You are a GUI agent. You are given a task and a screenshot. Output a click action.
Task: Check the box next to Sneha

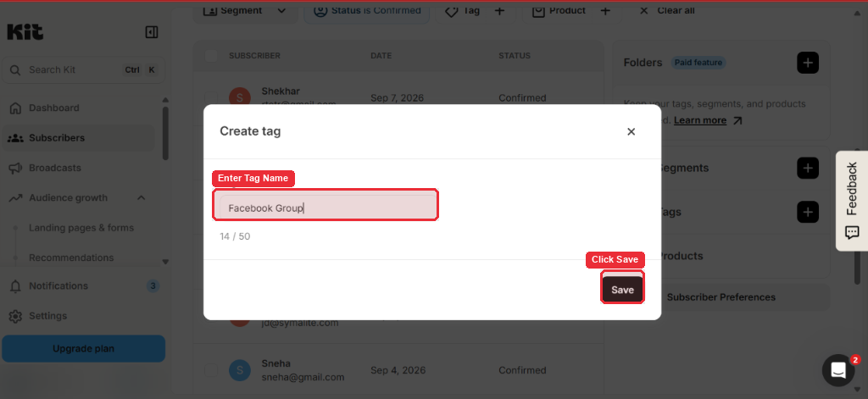click(211, 370)
